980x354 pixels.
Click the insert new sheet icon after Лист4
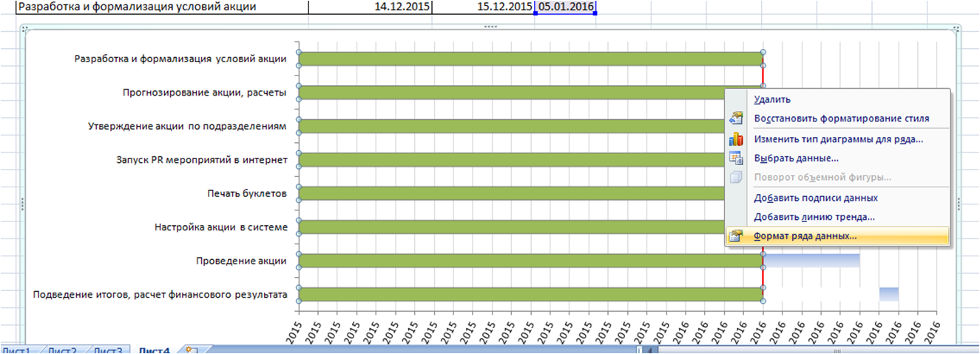(191, 350)
